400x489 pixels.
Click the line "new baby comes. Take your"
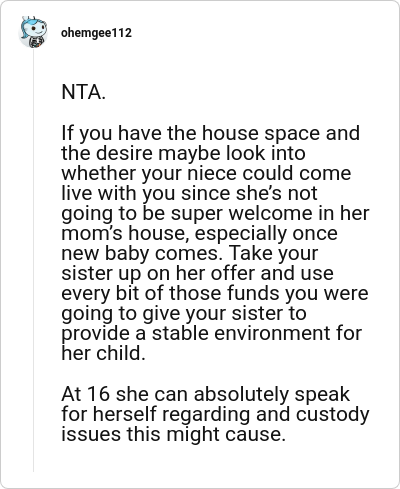point(190,253)
